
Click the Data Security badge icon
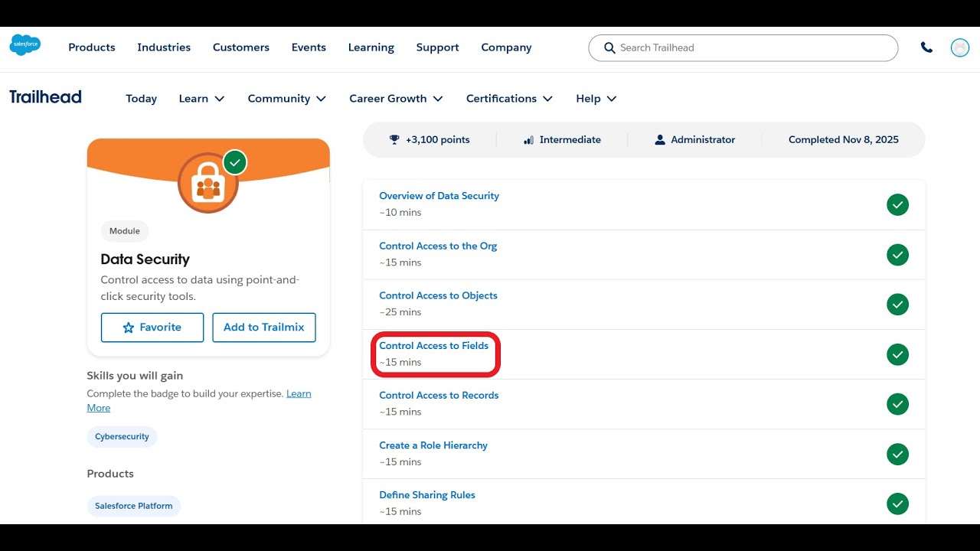point(208,183)
